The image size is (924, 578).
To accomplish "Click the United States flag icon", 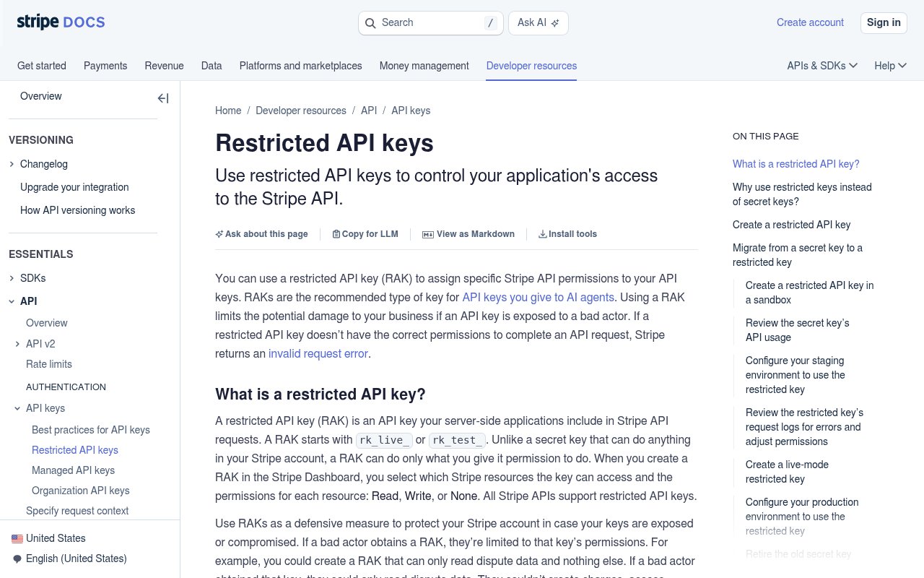I will click(x=17, y=538).
